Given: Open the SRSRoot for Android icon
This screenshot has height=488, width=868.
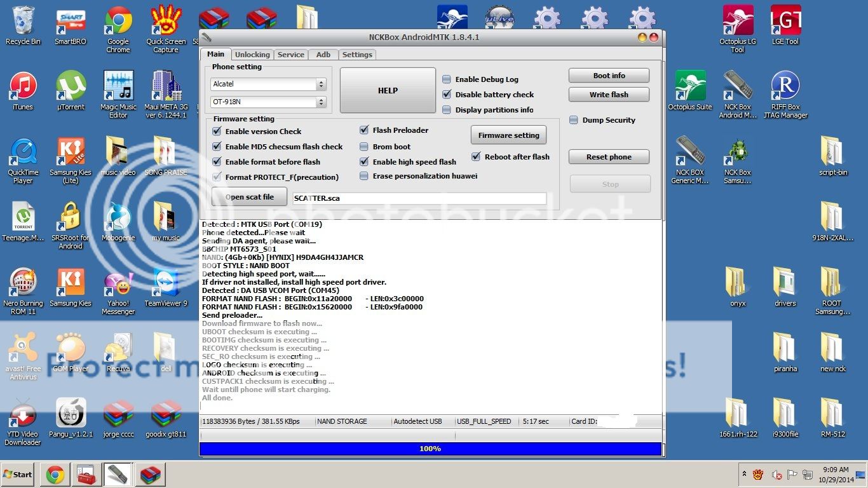Looking at the screenshot, I should (x=71, y=217).
